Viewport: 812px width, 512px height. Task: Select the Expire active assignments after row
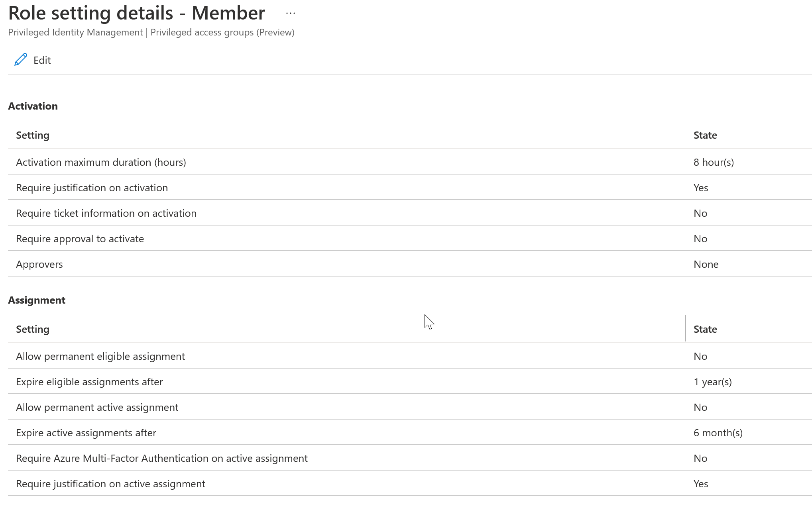point(86,433)
